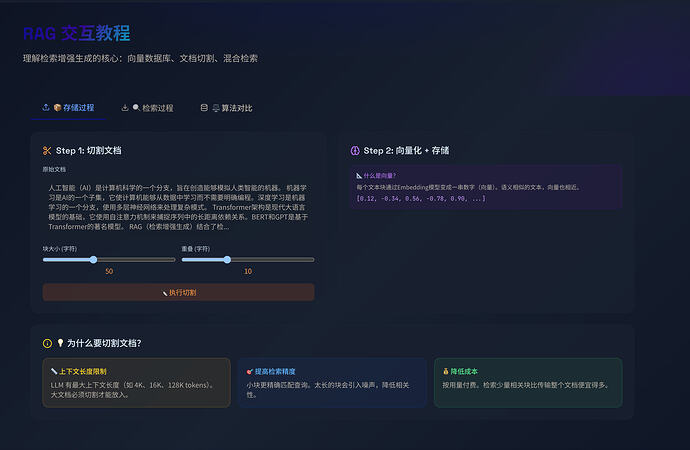Image resolution: width=690 pixels, height=450 pixels.
Task: Click the purple icon beside Step 2
Action: point(355,150)
